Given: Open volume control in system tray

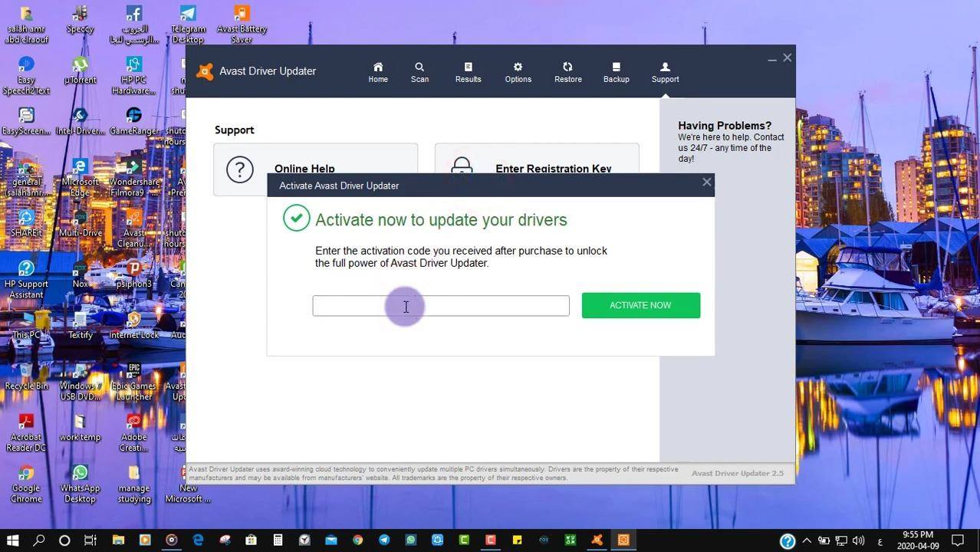Looking at the screenshot, I should 858,540.
